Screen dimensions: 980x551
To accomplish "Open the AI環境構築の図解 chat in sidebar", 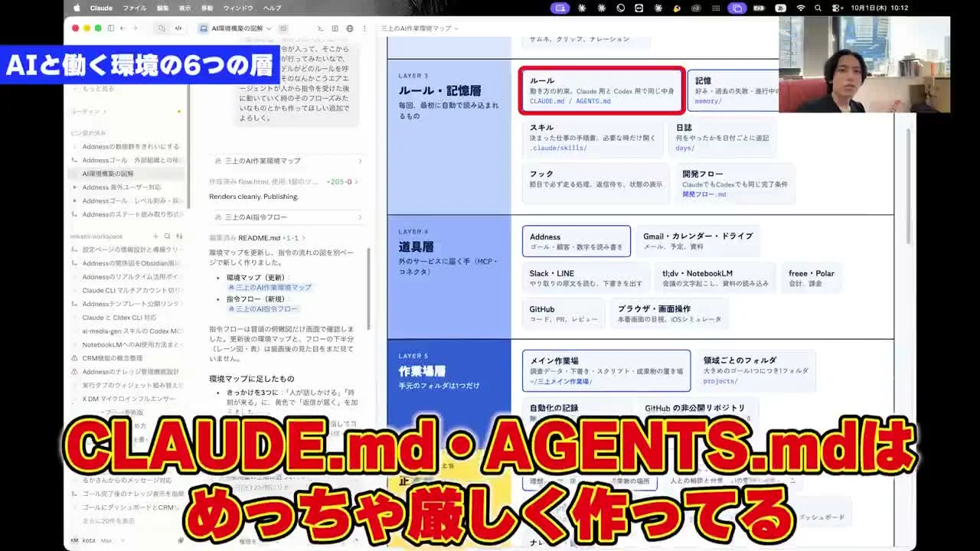I will (x=127, y=174).
